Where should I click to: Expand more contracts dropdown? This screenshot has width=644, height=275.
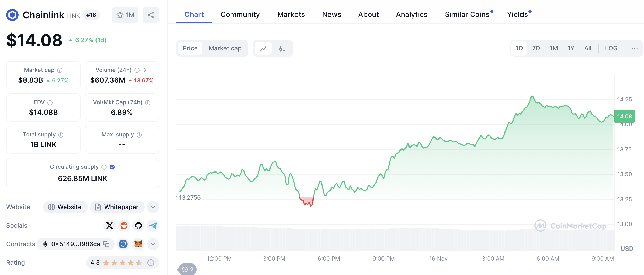(153, 244)
